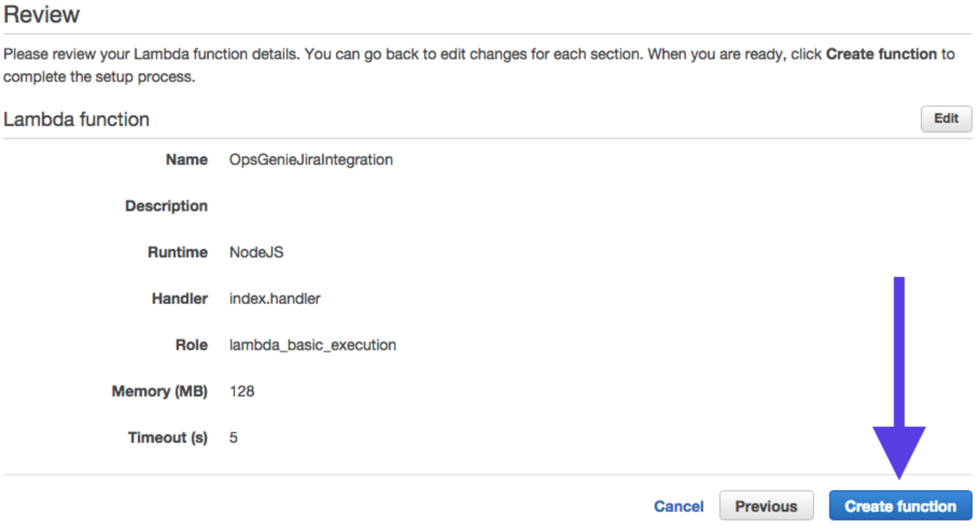
Task: Click the index.handler value
Action: (x=275, y=298)
